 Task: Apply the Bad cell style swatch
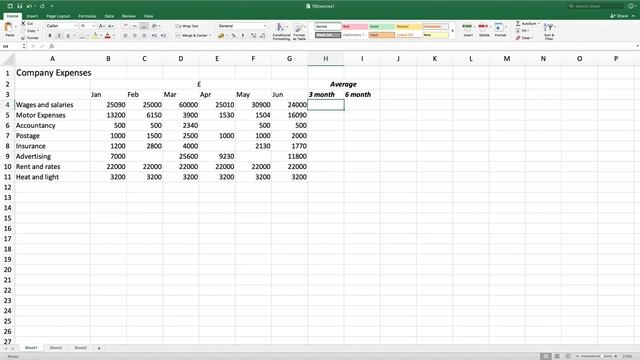355,27
